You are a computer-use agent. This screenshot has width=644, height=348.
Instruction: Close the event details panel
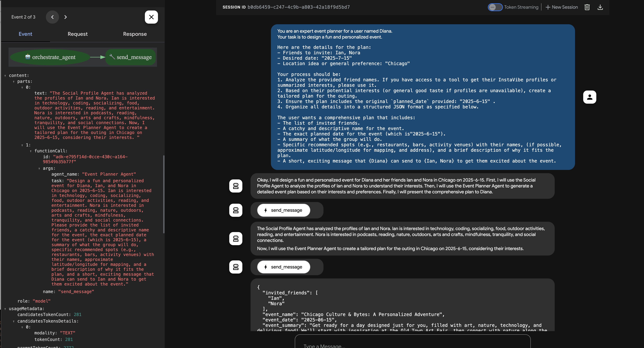(151, 17)
